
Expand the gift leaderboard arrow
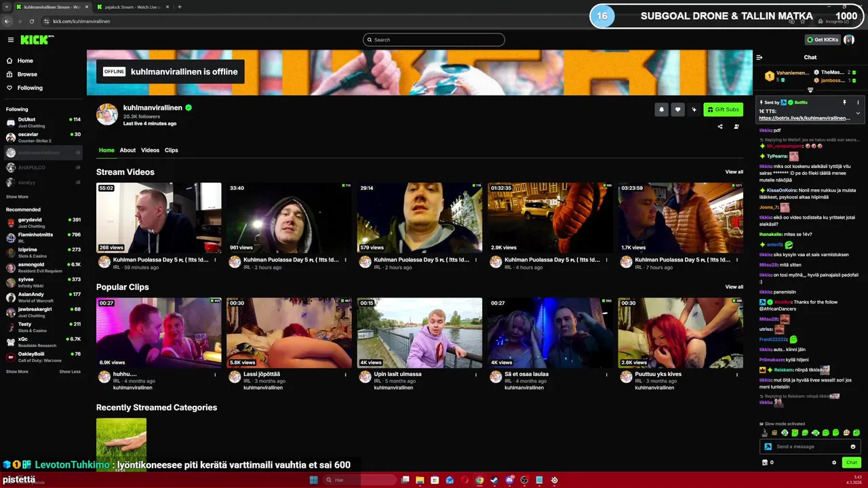coord(810,89)
